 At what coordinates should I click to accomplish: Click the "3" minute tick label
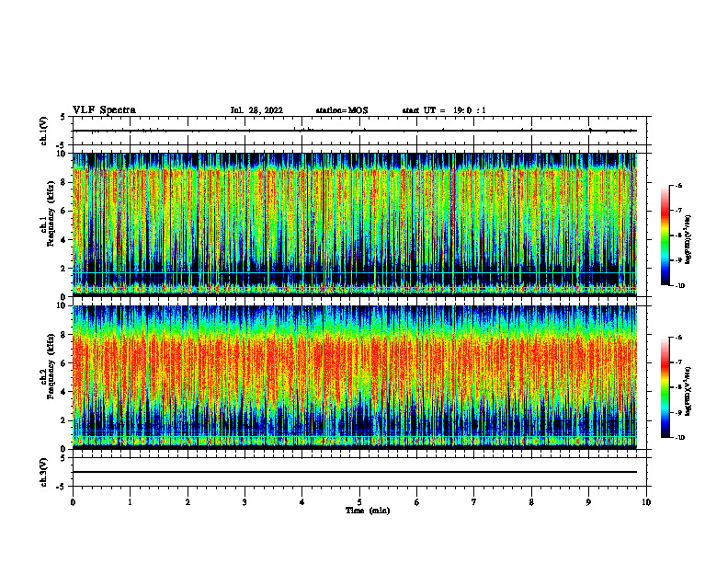click(245, 502)
